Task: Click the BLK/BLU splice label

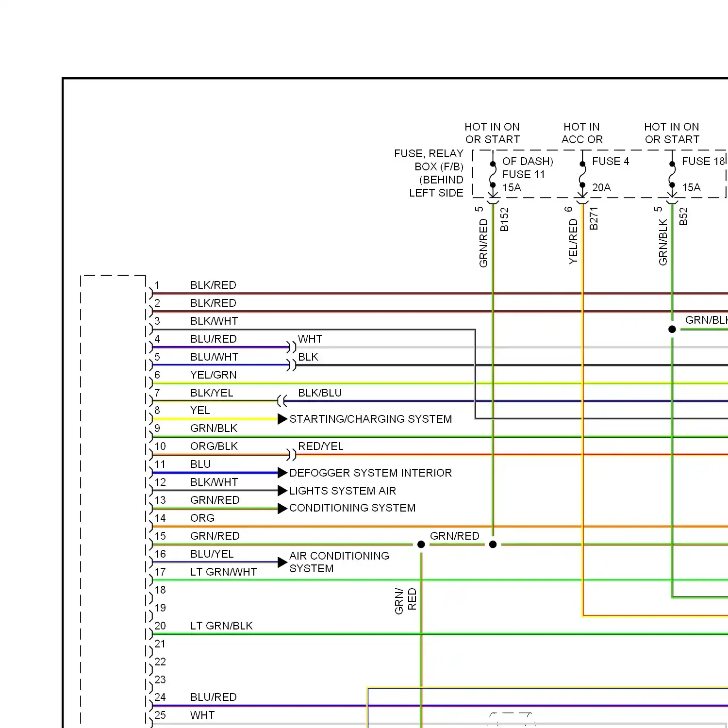Action: (x=320, y=393)
